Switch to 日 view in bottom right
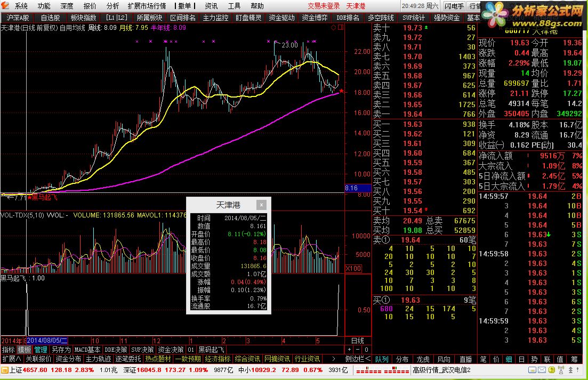This screenshot has height=380, width=588. point(521,359)
